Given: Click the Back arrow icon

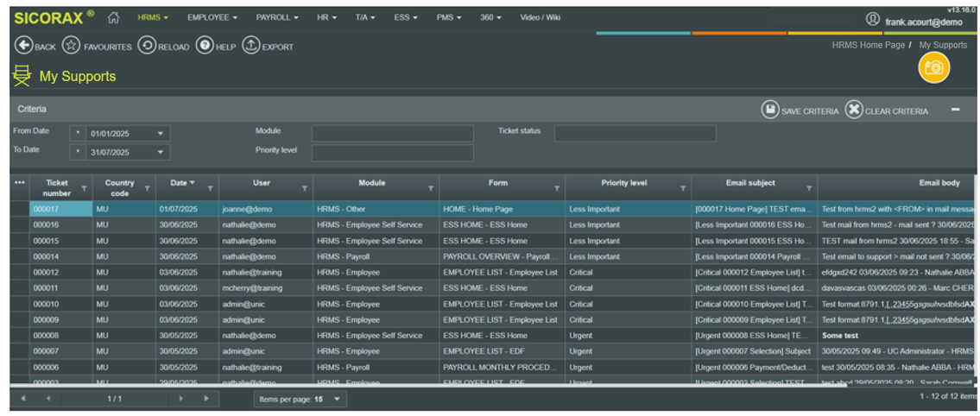Looking at the screenshot, I should tap(23, 46).
